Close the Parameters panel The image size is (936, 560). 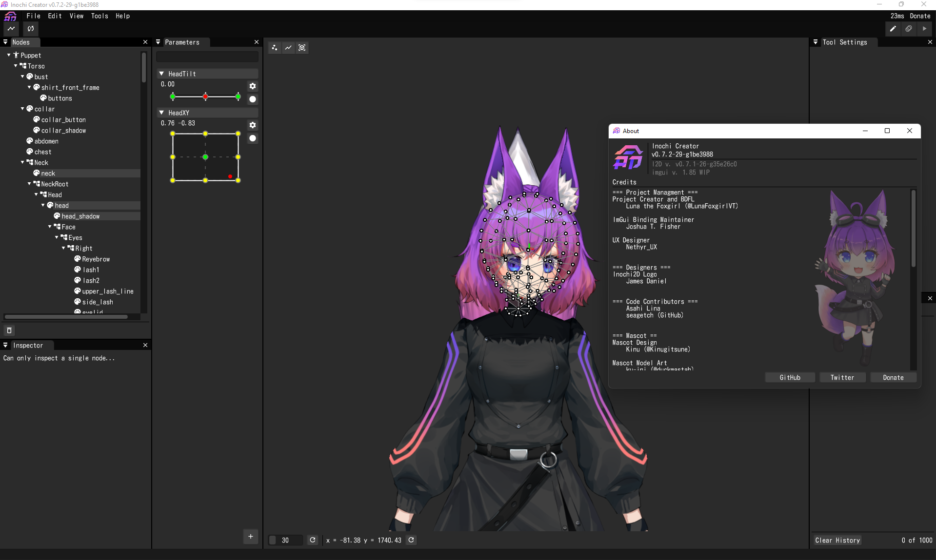coord(257,42)
